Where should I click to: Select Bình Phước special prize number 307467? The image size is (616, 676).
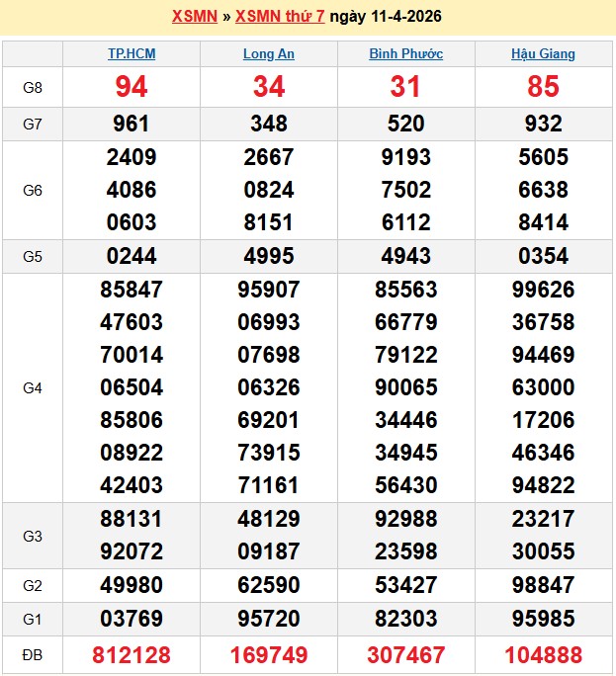point(406,654)
